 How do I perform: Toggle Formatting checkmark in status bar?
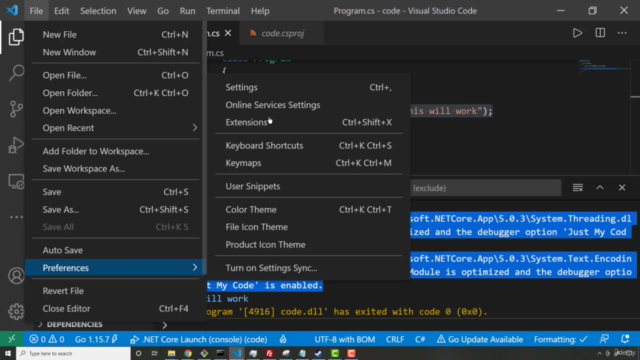(561, 339)
